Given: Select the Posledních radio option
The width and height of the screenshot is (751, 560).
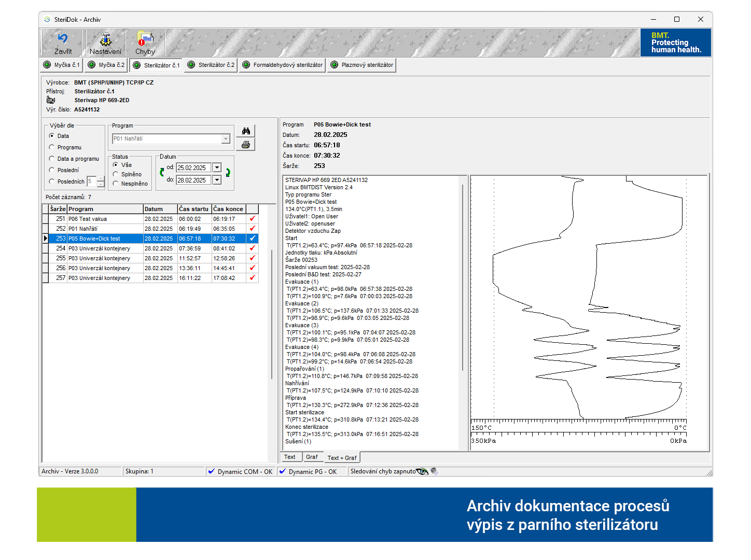Looking at the screenshot, I should (x=52, y=181).
